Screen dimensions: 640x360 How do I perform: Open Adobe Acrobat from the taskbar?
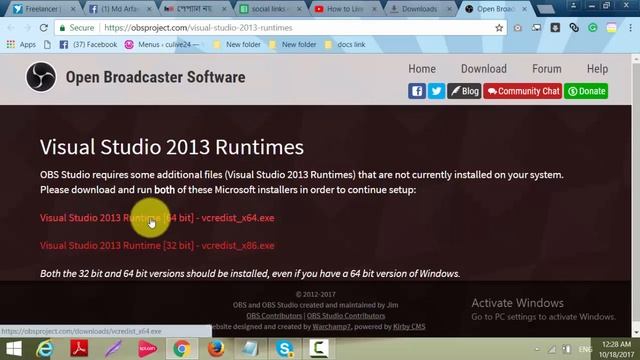point(79,349)
